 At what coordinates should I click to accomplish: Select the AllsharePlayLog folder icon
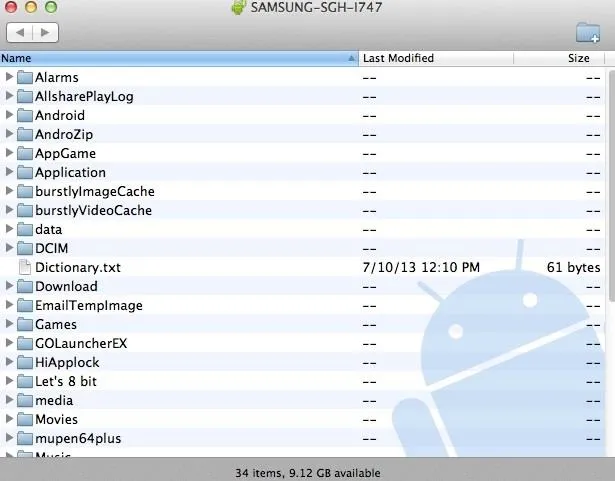tap(25, 96)
